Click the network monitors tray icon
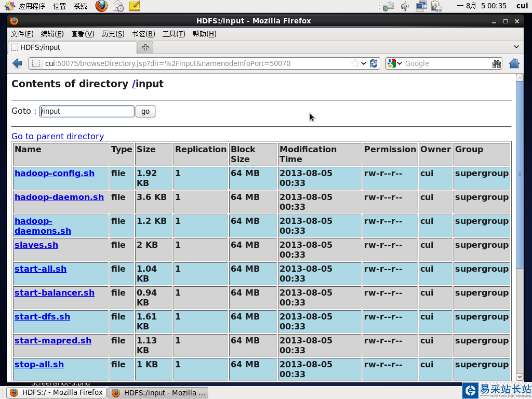Image resolution: width=532 pixels, height=399 pixels. tap(421, 6)
